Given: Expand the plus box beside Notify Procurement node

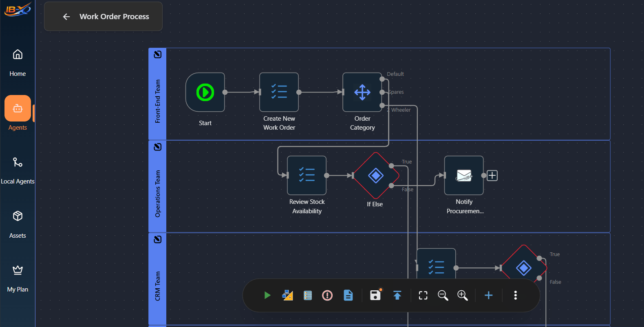Looking at the screenshot, I should click(492, 176).
